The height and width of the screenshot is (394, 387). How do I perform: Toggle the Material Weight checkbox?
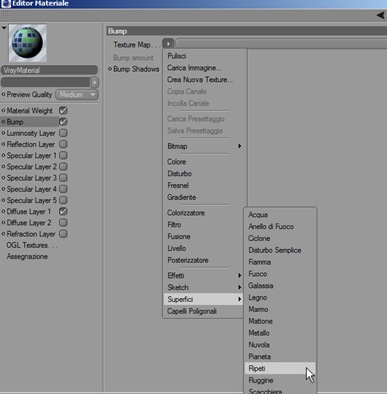[63, 110]
